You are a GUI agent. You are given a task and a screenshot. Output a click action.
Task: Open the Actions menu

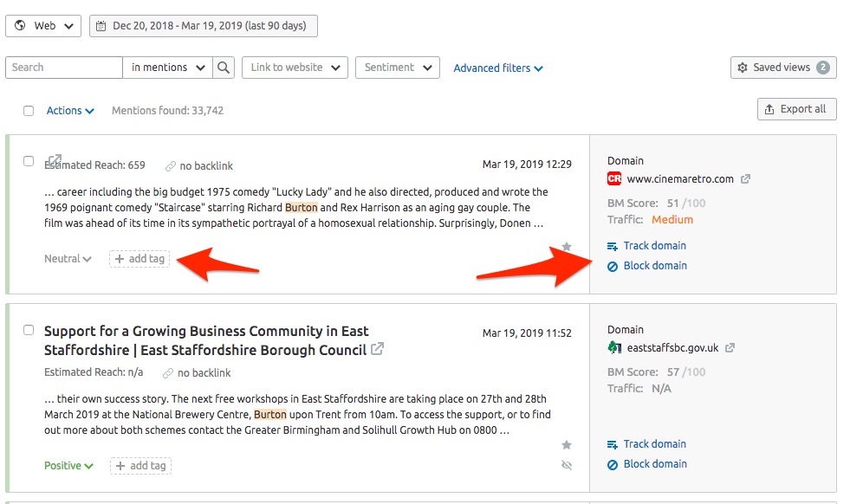coord(70,111)
